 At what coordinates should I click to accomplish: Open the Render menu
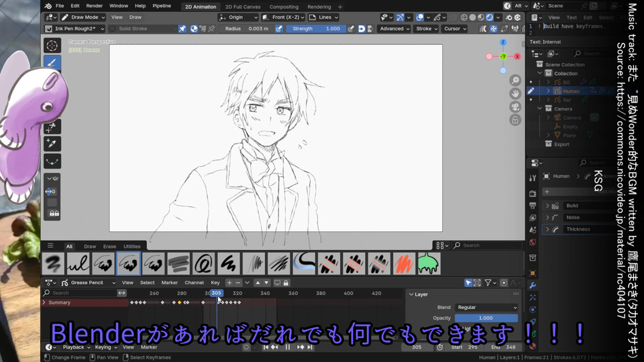tap(94, 6)
